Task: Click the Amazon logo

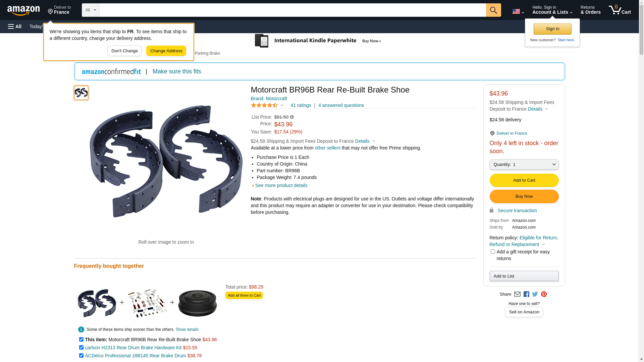Action: [23, 10]
